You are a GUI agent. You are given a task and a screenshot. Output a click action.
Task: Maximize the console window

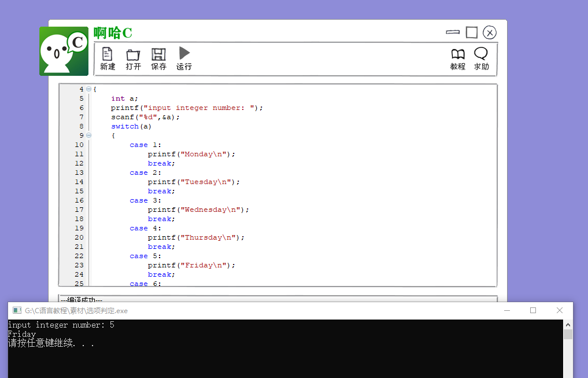tap(533, 310)
